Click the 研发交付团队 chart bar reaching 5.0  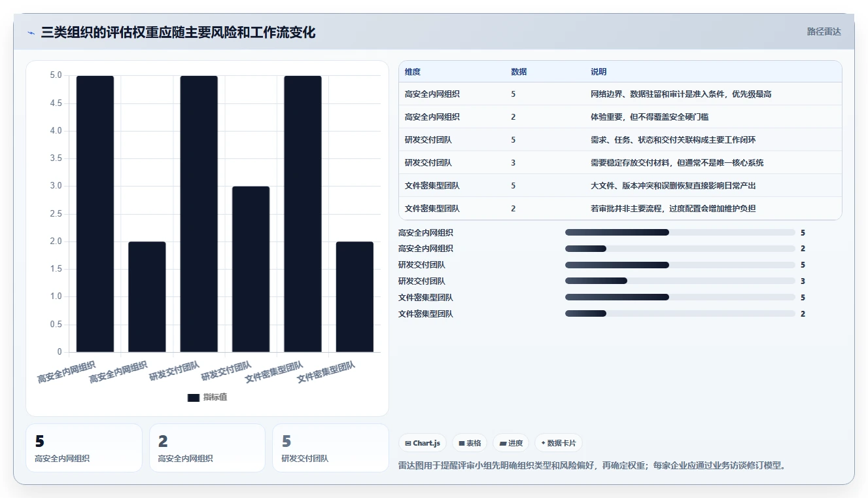click(199, 214)
